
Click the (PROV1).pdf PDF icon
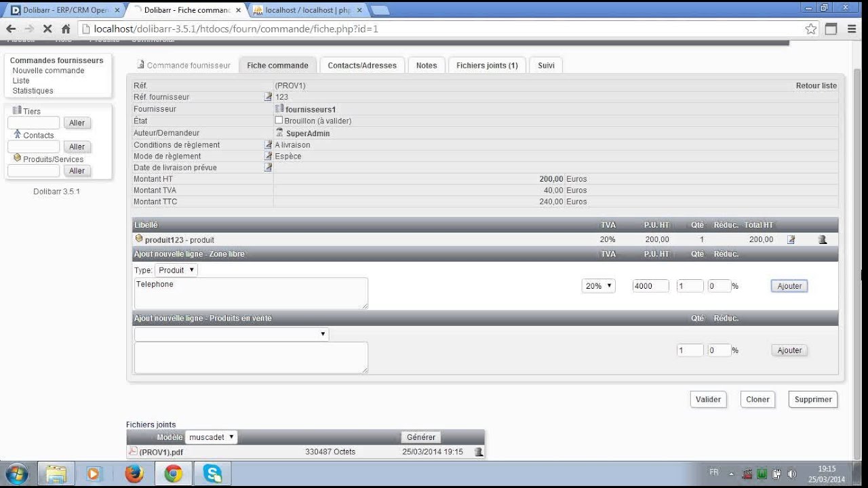tap(133, 451)
